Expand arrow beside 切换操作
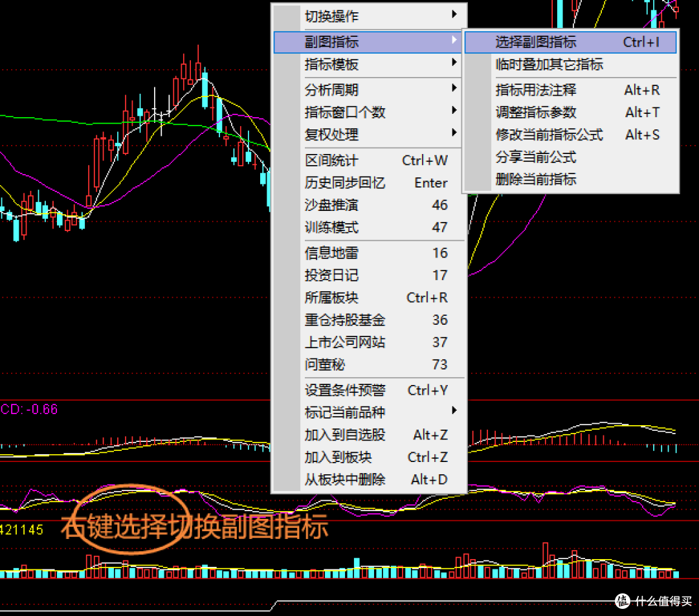 pos(454,14)
